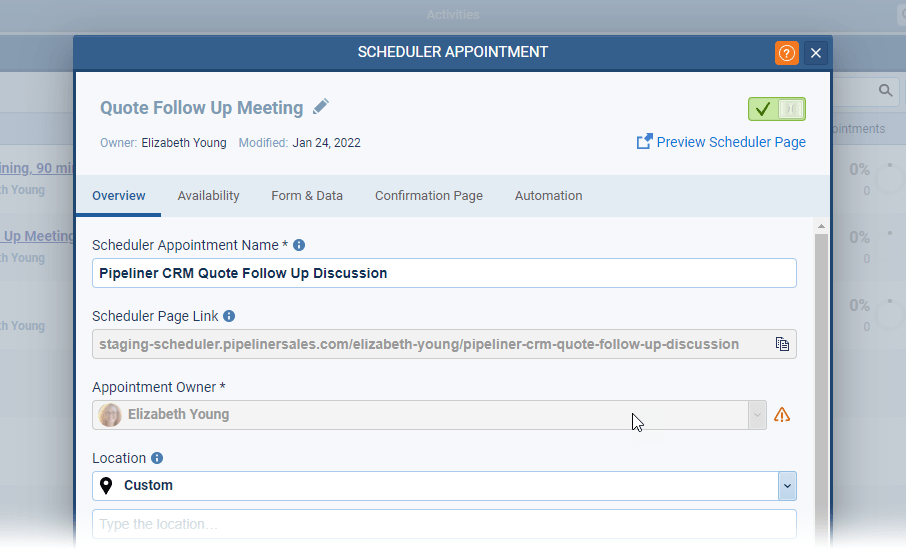The height and width of the screenshot is (549, 906).
Task: Click the orange help question mark icon
Action: [x=787, y=53]
